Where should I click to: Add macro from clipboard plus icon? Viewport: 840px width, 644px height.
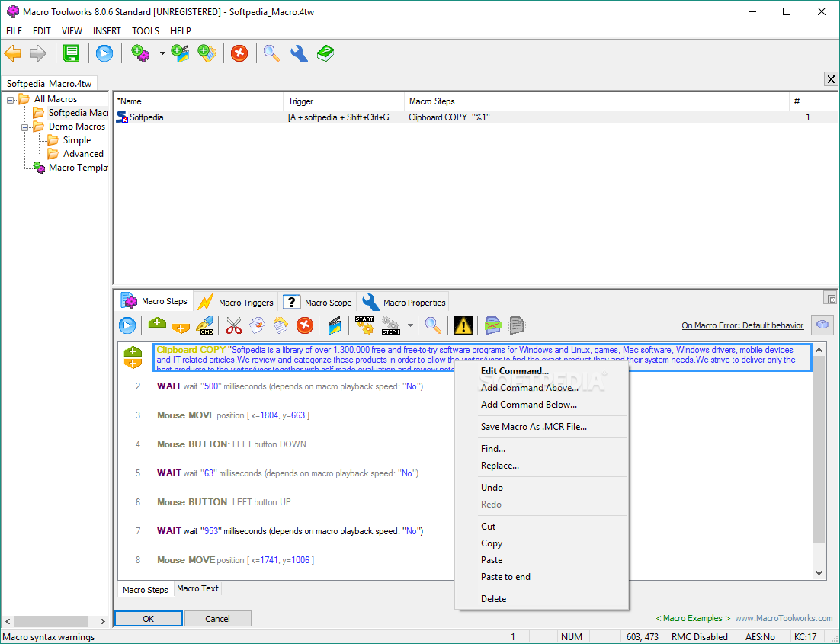click(x=207, y=53)
